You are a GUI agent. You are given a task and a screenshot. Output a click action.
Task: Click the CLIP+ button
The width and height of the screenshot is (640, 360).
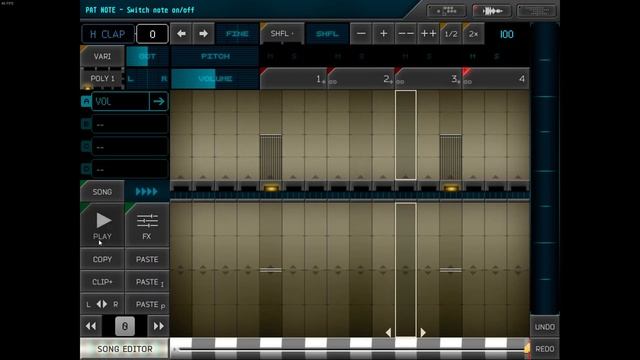(x=102, y=282)
